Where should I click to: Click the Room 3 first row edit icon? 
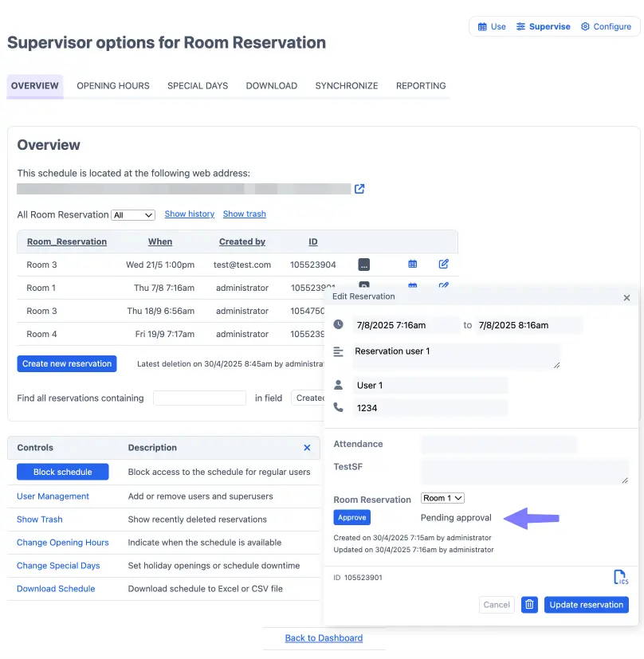443,264
